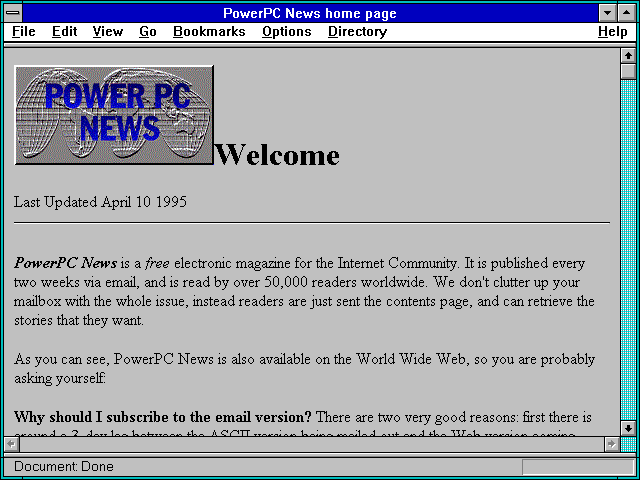Click the horizontal scrollbar right arrow
The height and width of the screenshot is (480, 640).
(x=611, y=444)
